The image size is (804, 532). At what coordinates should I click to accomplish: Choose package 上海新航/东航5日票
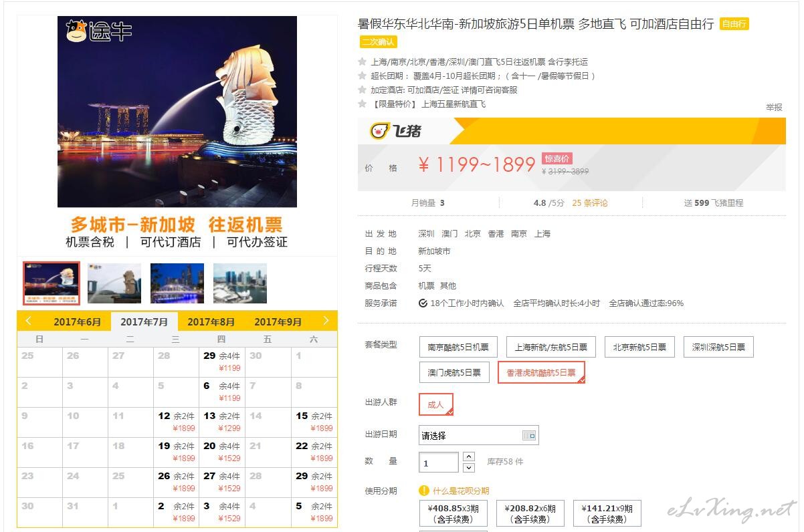point(551,347)
